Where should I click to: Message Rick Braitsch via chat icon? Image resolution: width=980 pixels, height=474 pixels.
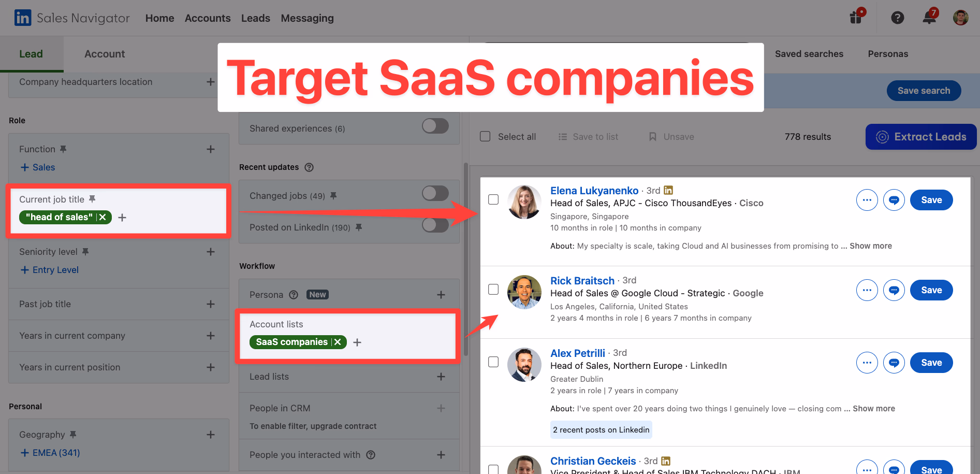894,290
